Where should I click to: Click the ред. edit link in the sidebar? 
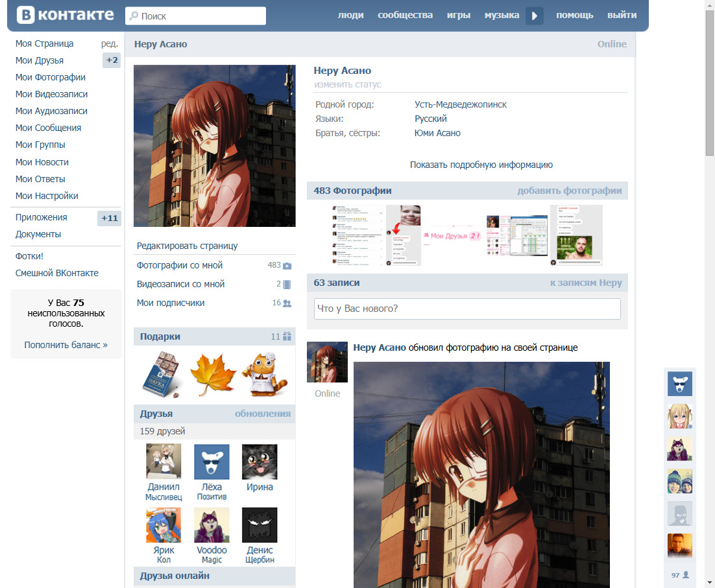(110, 43)
